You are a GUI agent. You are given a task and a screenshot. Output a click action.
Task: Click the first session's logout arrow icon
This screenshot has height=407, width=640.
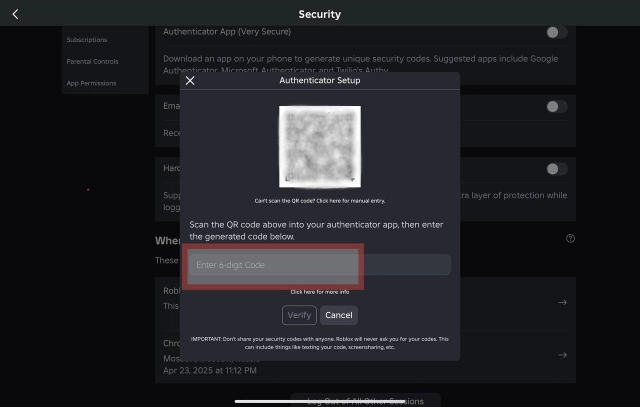pyautogui.click(x=562, y=302)
